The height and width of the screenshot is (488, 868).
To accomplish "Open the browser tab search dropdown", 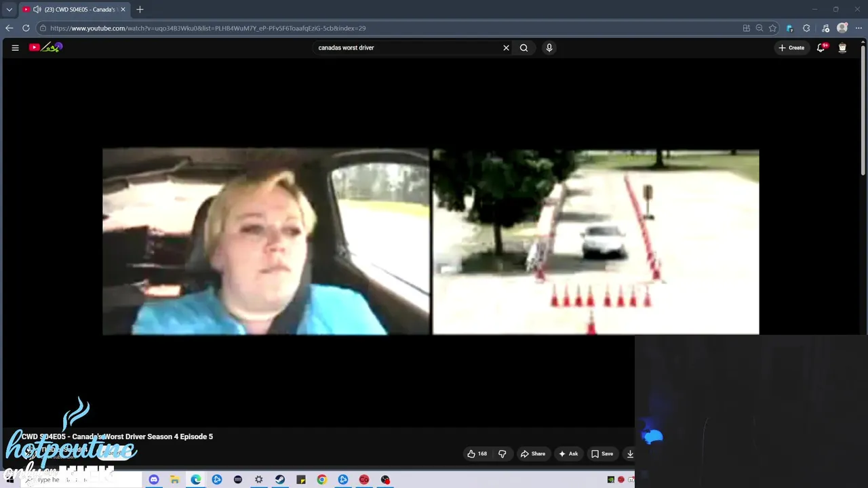I will [x=9, y=9].
